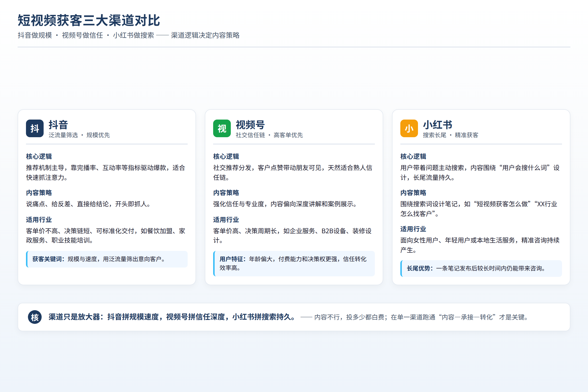The image size is (588, 392).
Task: Click 核心逻辑 label in 抖音 card
Action: (x=39, y=157)
